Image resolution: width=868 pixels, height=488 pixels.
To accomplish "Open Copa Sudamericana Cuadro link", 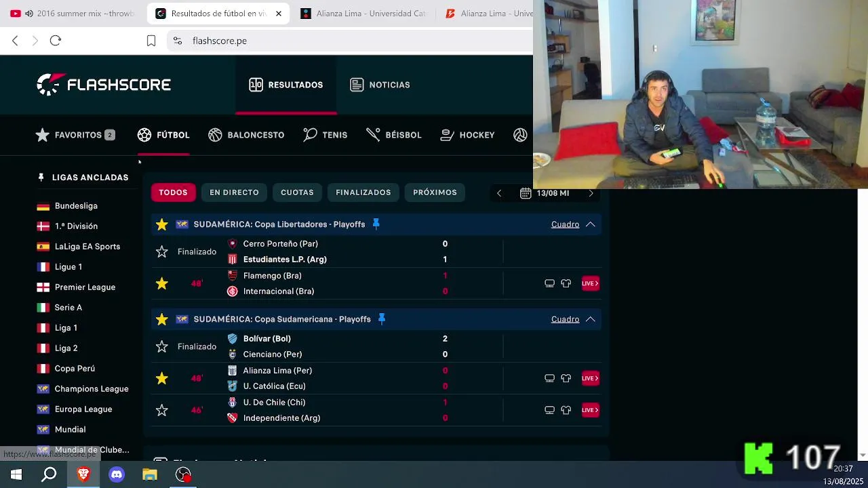I will [565, 319].
